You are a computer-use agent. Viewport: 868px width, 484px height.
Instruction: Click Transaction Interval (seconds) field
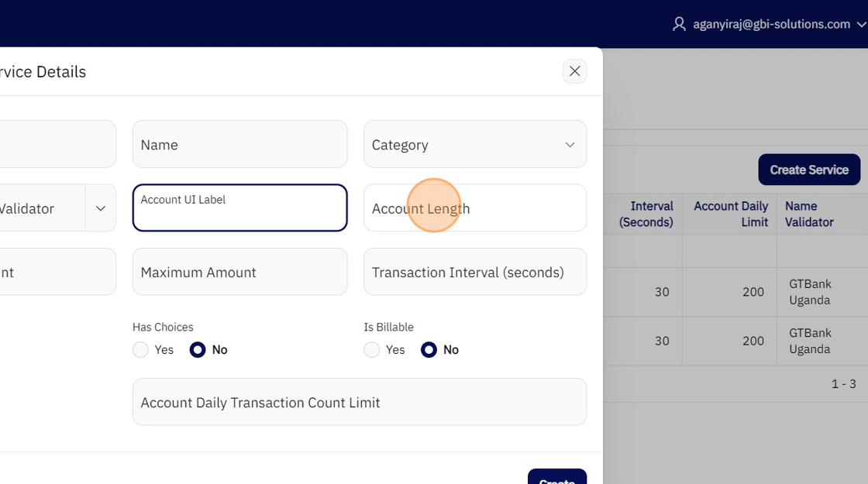click(474, 272)
